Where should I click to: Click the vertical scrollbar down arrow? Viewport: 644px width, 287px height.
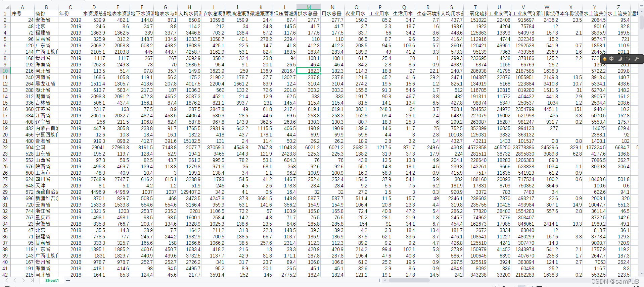coord(641,274)
